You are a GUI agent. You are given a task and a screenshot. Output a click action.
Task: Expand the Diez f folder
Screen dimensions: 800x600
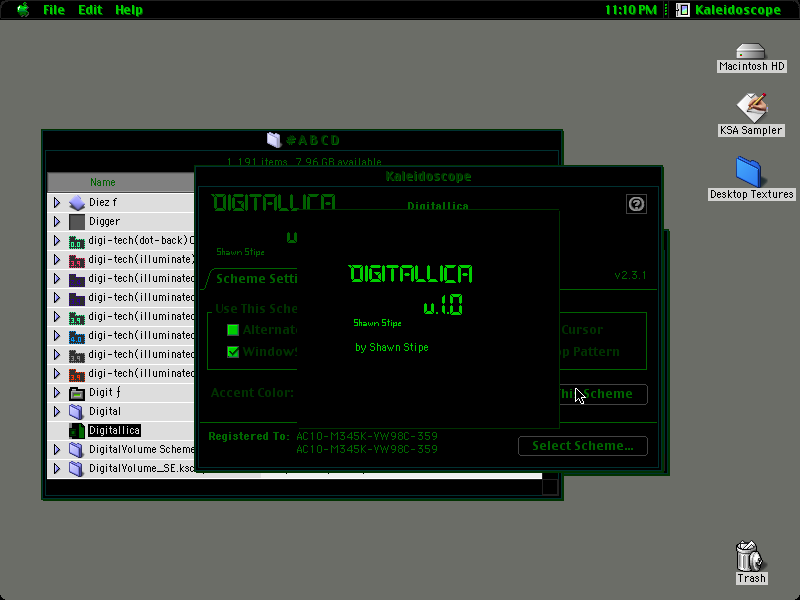(x=57, y=203)
